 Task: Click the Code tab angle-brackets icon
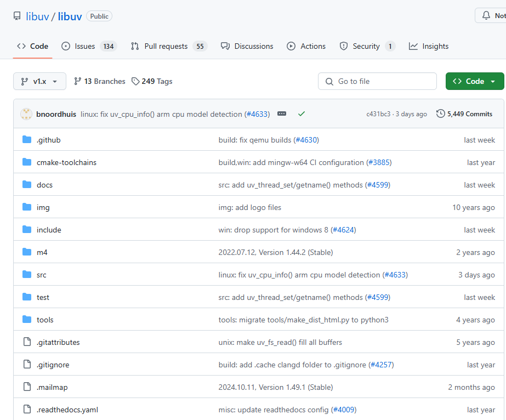21,46
